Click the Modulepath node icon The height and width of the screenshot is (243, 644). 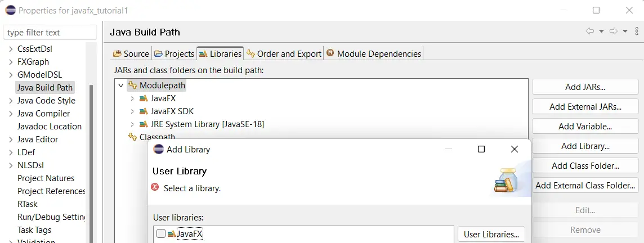click(x=132, y=85)
